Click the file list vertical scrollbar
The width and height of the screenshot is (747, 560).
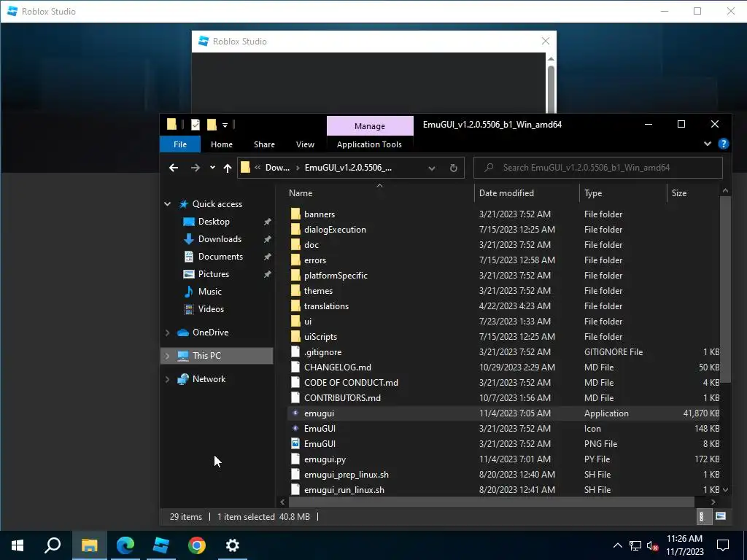click(725, 288)
